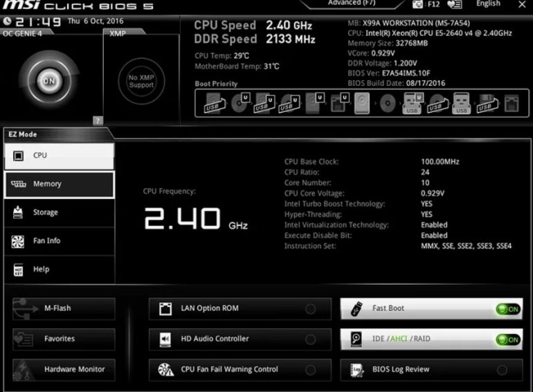Click the OC GENIE 4 tab label
Image resolution: width=533 pixels, height=392 pixels.
coord(22,34)
